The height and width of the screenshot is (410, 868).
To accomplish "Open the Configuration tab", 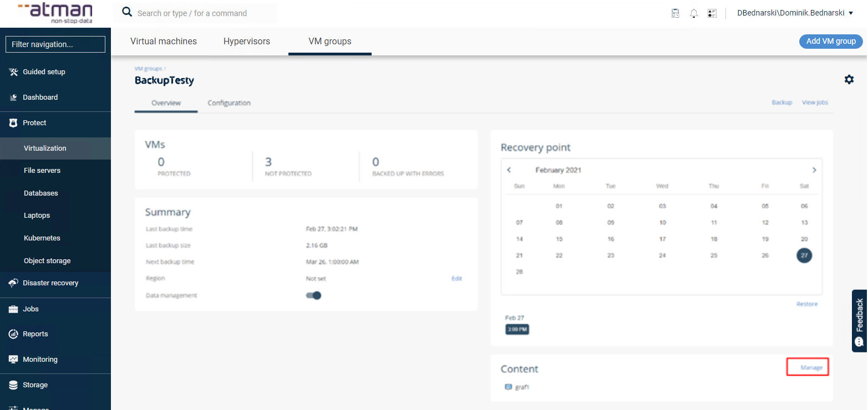I will click(229, 103).
